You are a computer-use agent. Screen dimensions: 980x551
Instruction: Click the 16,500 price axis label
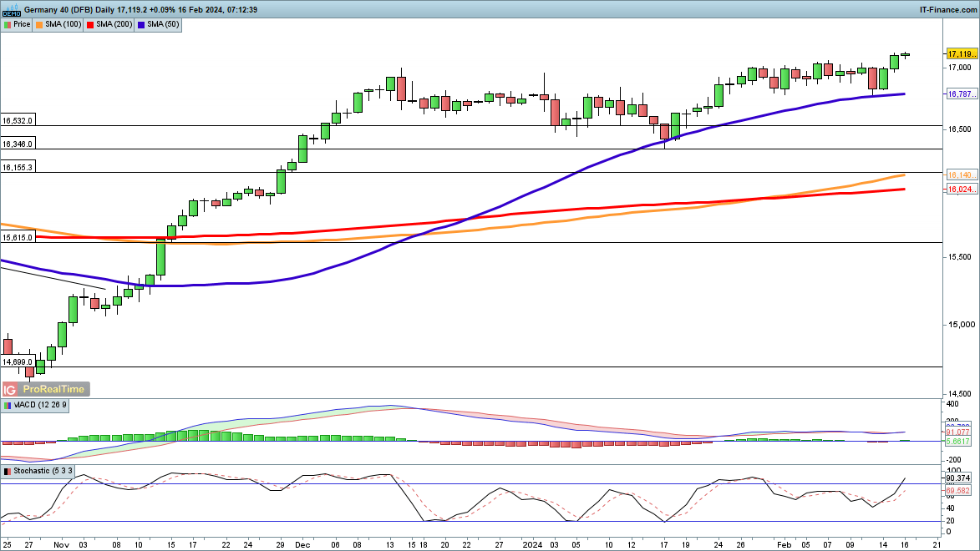pos(960,129)
